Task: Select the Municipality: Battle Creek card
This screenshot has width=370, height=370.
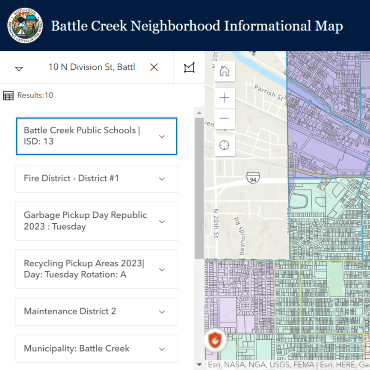Action: (x=96, y=349)
